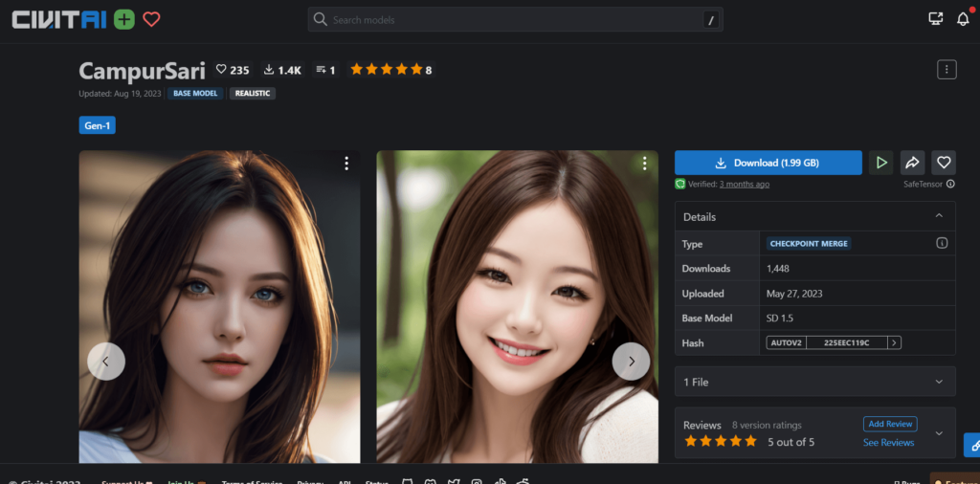Screen dimensions: 980x484
Task: Select the Gen-1 version tab
Action: [97, 125]
